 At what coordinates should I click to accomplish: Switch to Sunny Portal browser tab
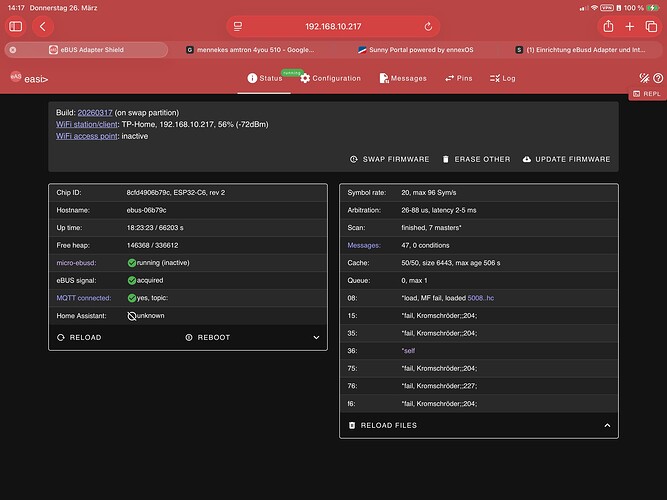click(416, 50)
